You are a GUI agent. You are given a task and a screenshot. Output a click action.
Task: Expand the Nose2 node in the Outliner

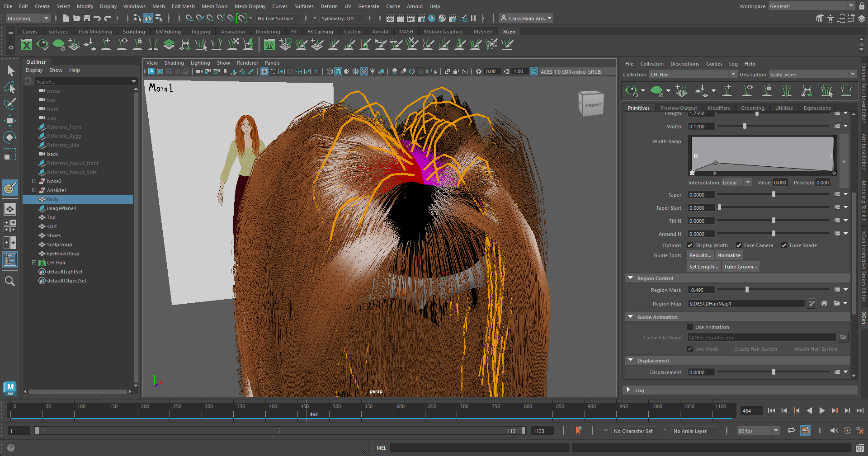point(35,181)
